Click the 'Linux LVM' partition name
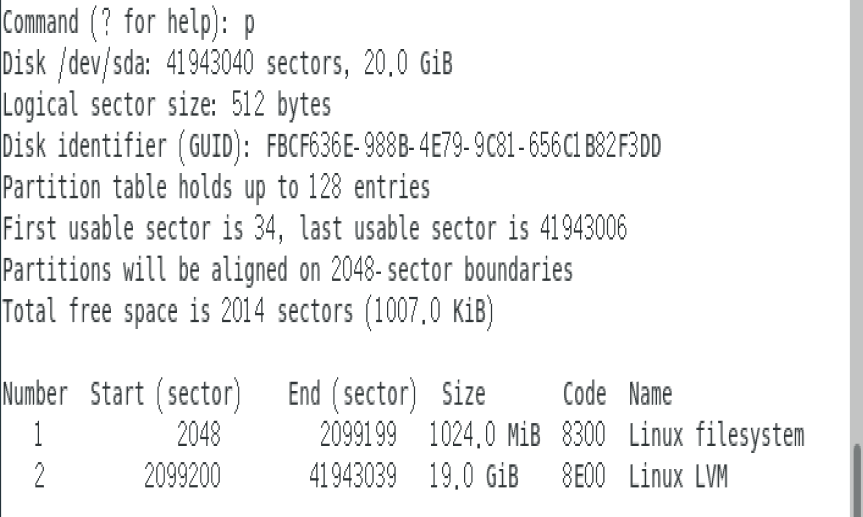The width and height of the screenshot is (863, 517). pos(677,477)
